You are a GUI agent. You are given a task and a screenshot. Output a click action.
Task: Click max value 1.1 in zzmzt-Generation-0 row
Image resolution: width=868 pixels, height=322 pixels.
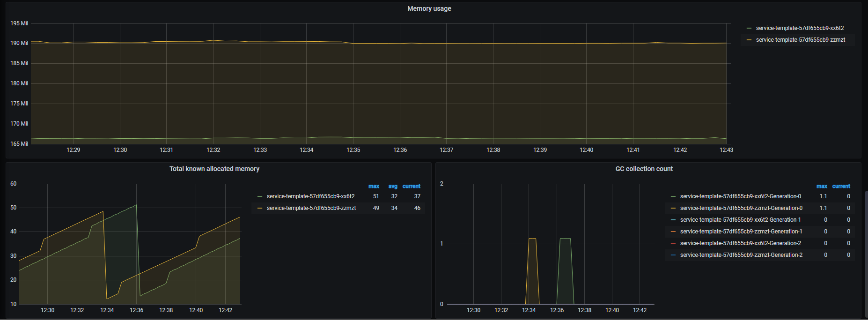coord(824,208)
